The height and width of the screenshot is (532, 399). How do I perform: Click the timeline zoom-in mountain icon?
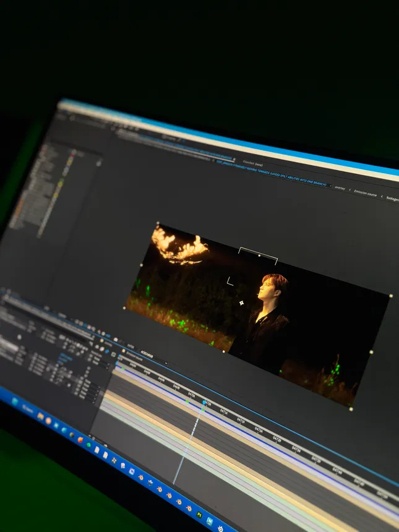coord(106,445)
